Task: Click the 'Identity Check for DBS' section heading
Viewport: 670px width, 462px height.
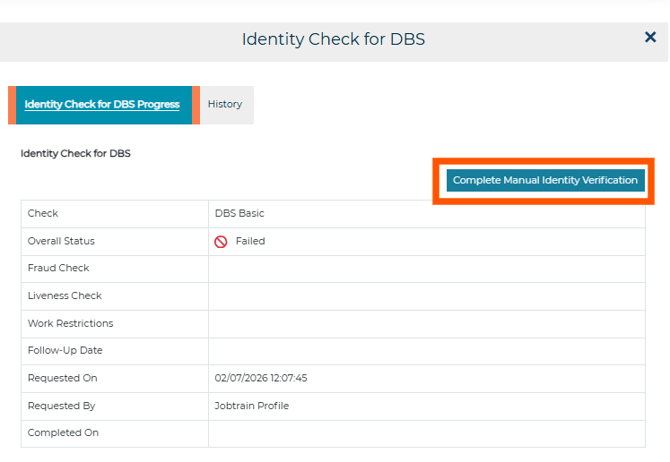Action: [x=76, y=153]
